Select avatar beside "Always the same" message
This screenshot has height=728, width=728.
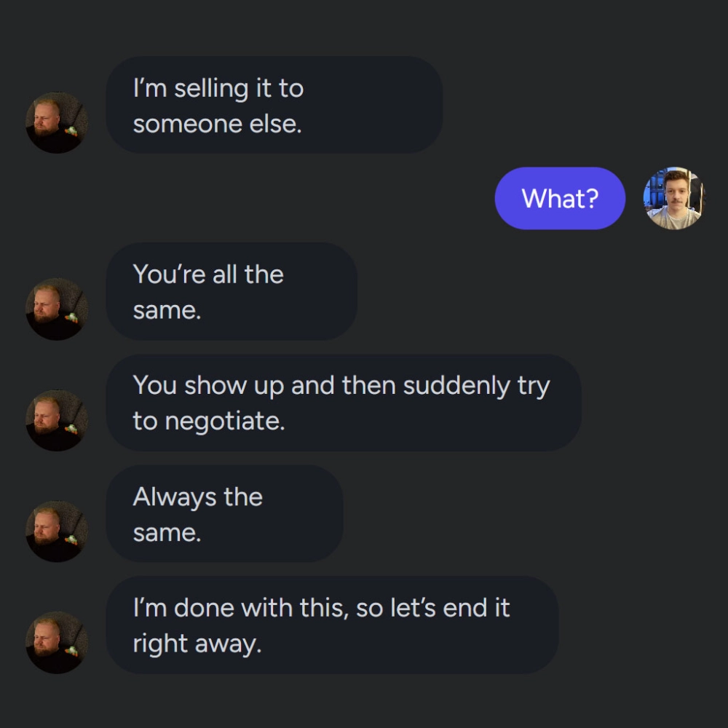click(57, 531)
